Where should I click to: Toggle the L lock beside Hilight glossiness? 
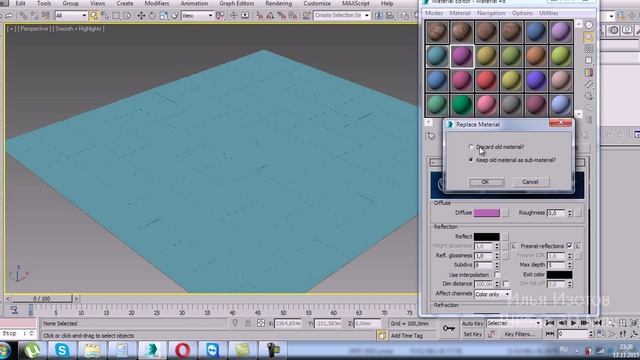coord(513,246)
